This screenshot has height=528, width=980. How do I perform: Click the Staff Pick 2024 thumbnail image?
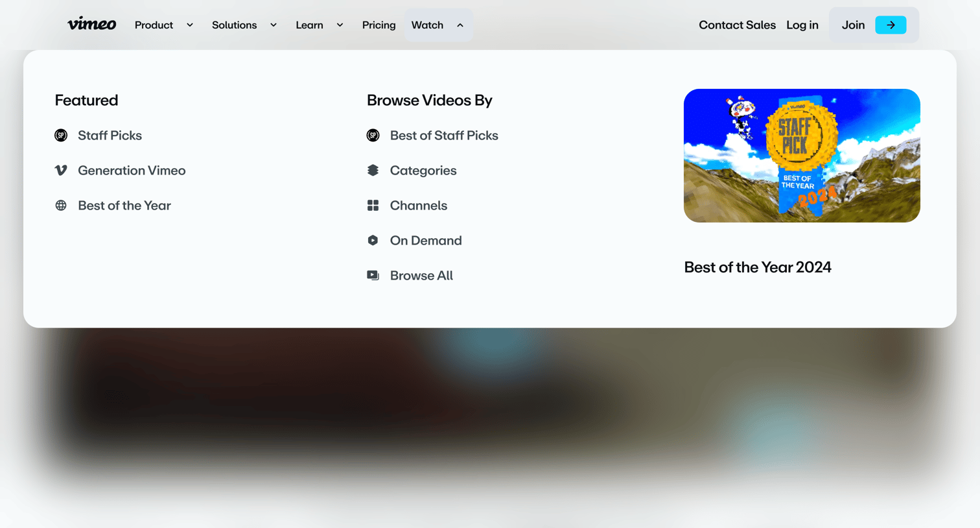[802, 156]
